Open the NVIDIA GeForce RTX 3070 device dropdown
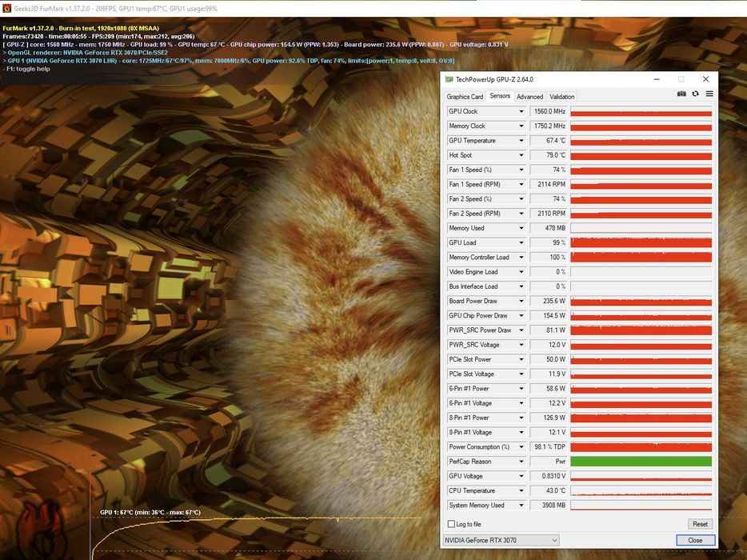The height and width of the screenshot is (560, 747). [501, 540]
